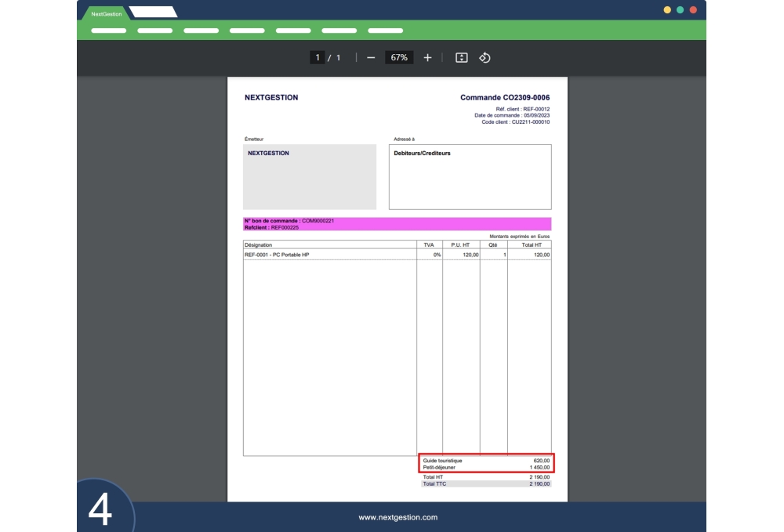Click the yellow window control dot

(668, 10)
